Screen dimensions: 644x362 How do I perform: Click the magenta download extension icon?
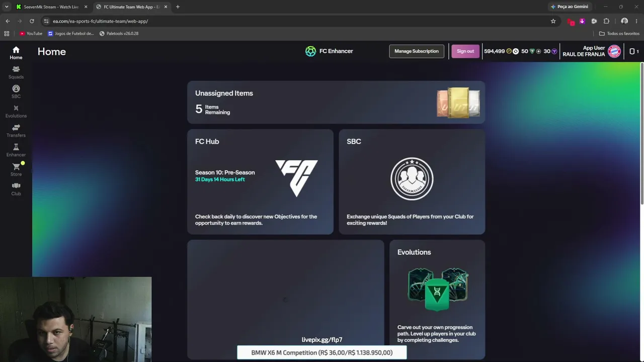pyautogui.click(x=582, y=21)
